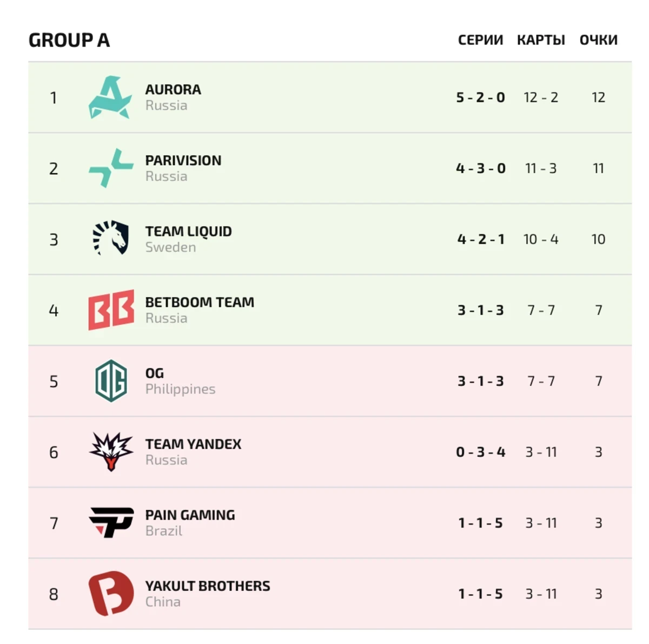Click Aurora's 5-2-0 series record
This screenshot has width=649, height=644.
480,97
